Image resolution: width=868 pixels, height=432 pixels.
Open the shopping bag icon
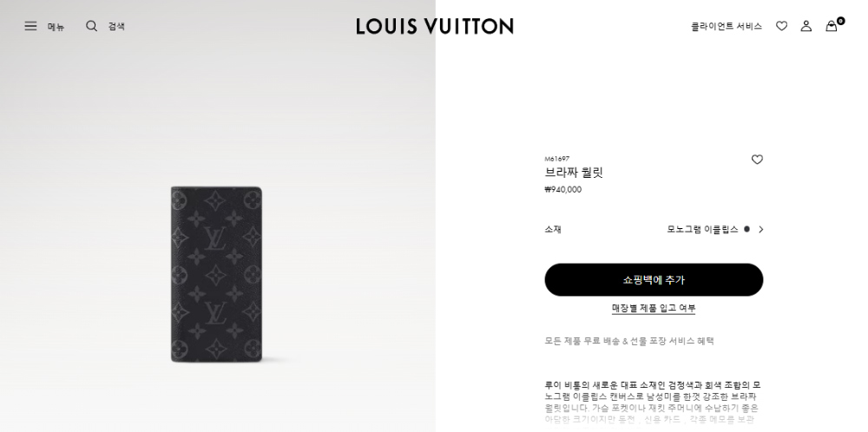pyautogui.click(x=831, y=26)
